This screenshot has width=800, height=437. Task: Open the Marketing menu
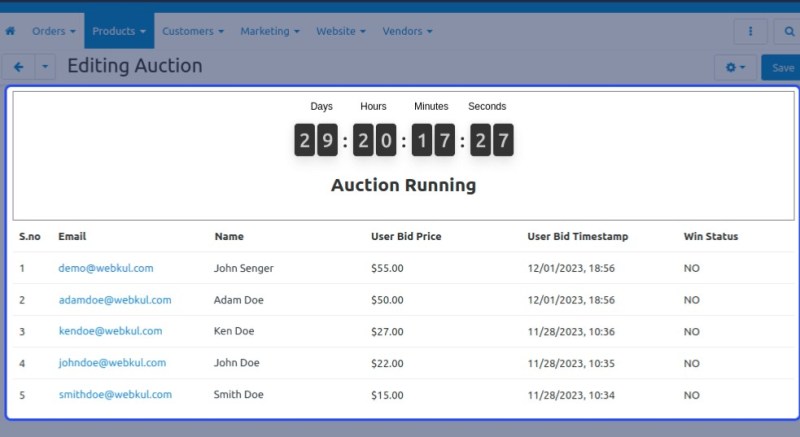click(270, 31)
